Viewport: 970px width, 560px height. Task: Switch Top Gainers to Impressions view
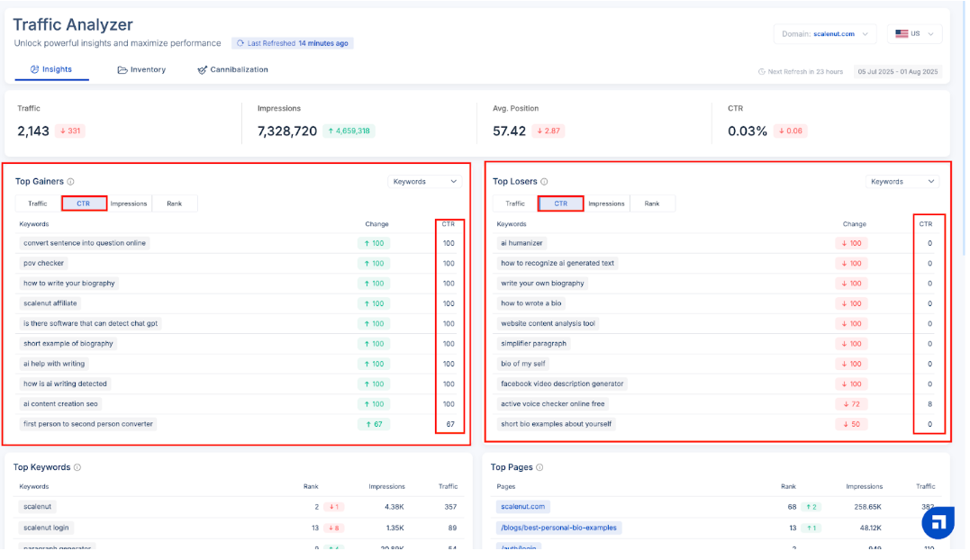tap(129, 203)
